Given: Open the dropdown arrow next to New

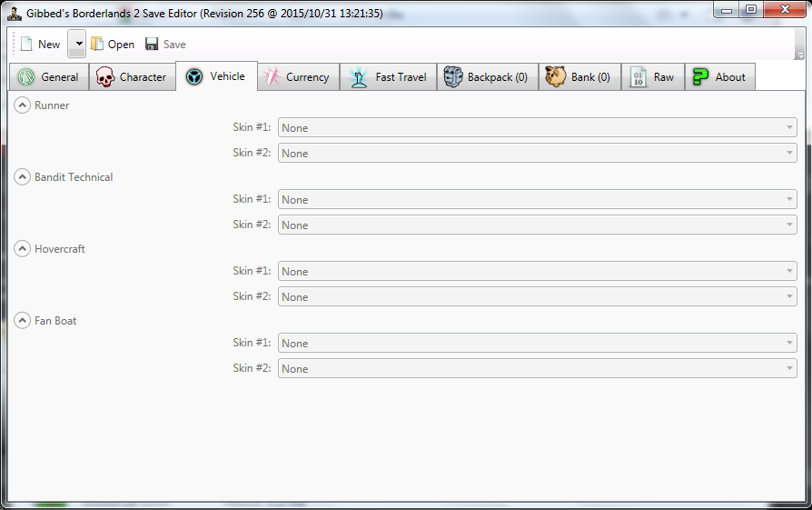Looking at the screenshot, I should [77, 44].
